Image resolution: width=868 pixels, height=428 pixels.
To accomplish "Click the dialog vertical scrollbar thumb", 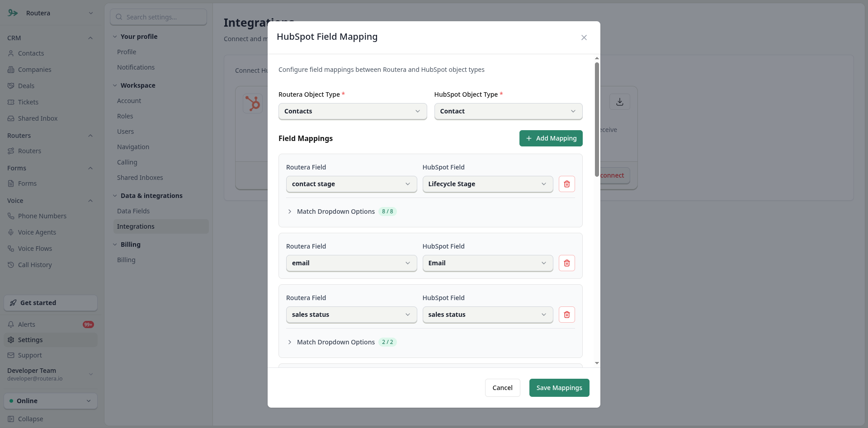I will point(597,119).
